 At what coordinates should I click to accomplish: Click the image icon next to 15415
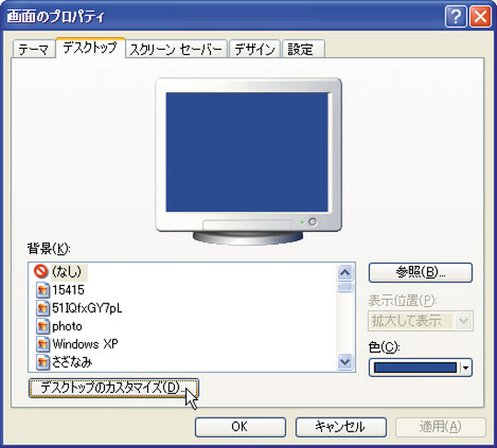coord(42,290)
